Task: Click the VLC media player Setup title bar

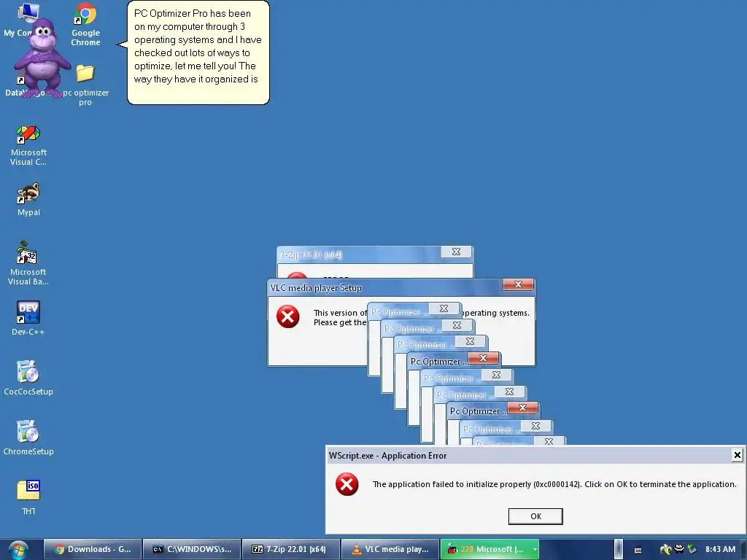Action: click(x=386, y=287)
